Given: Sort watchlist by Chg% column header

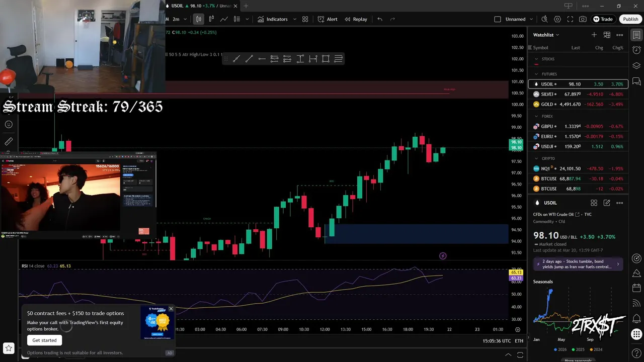Looking at the screenshot, I should [617, 48].
